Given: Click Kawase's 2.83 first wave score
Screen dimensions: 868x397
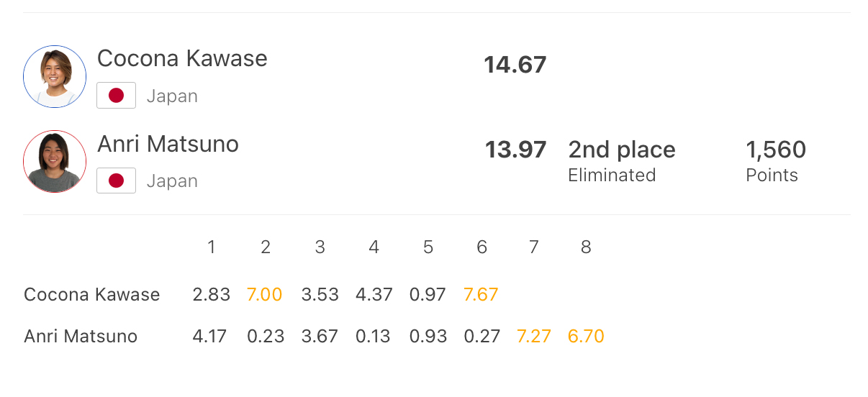Looking at the screenshot, I should (x=212, y=294).
